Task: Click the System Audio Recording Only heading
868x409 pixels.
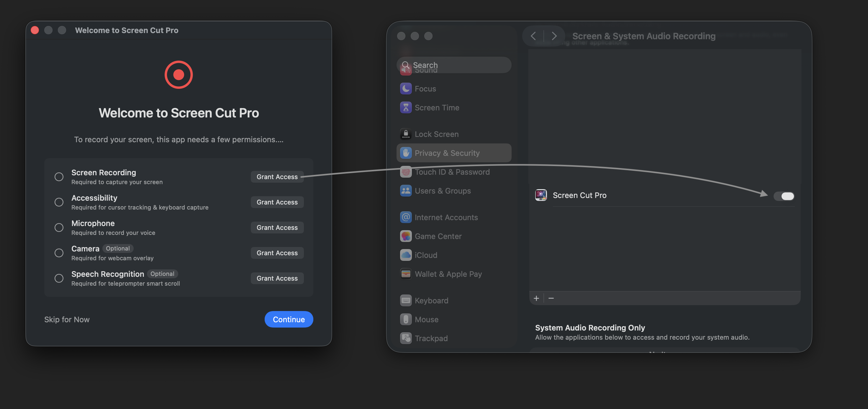Action: (x=590, y=328)
